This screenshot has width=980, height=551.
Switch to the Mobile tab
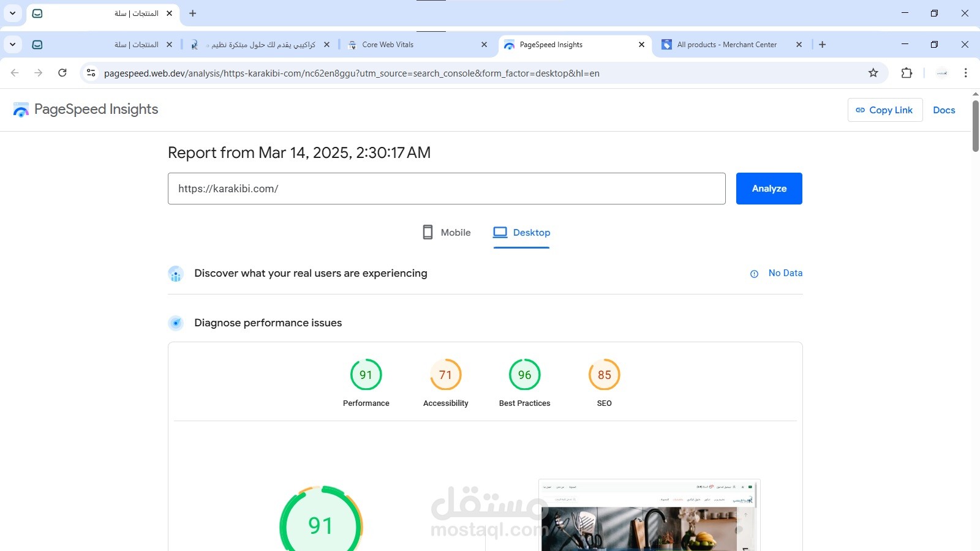(447, 233)
